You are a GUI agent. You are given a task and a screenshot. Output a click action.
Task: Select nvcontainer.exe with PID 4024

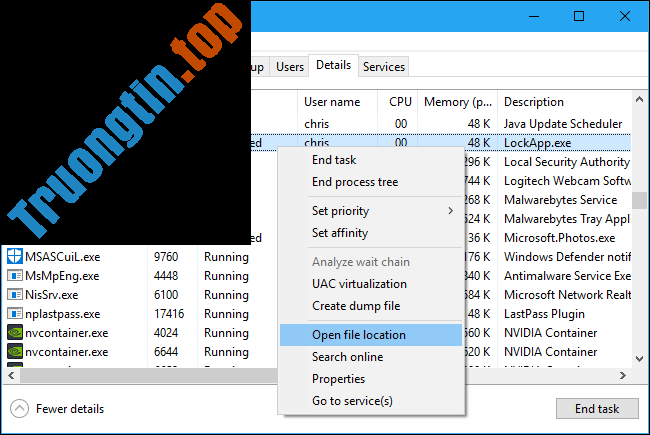[66, 333]
